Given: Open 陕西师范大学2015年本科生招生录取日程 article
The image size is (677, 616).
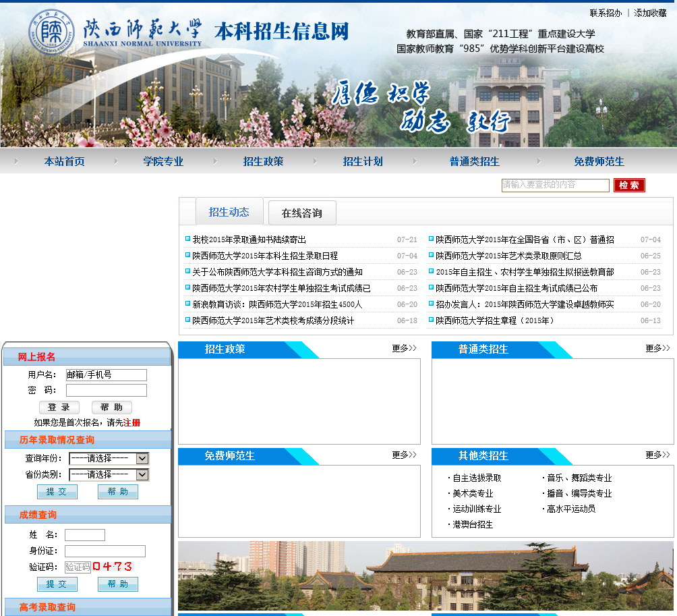Looking at the screenshot, I should pyautogui.click(x=265, y=256).
